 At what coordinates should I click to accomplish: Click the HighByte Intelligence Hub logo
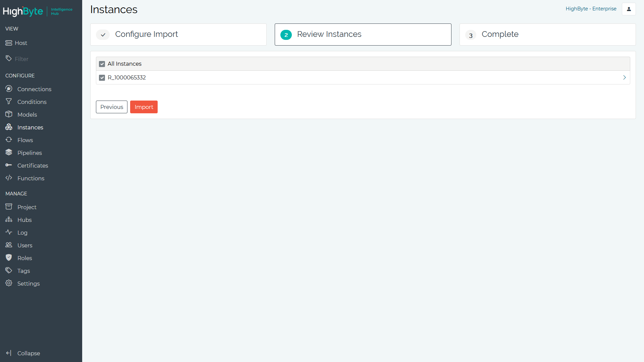(38, 11)
